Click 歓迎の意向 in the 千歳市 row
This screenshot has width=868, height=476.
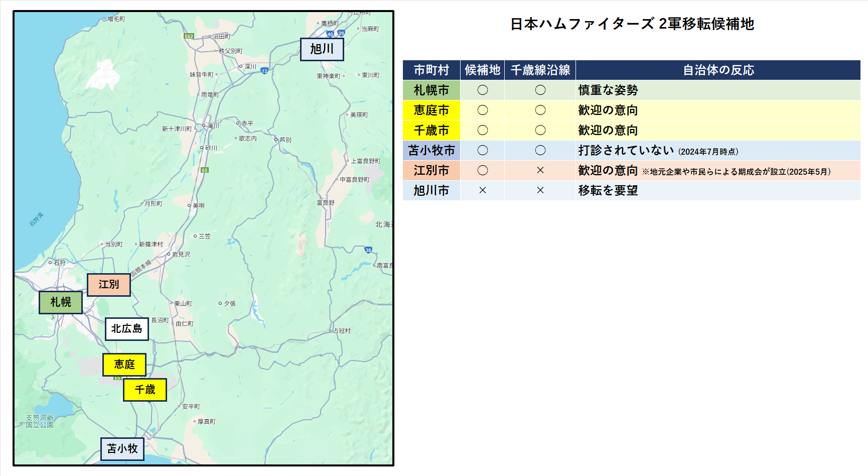(608, 130)
